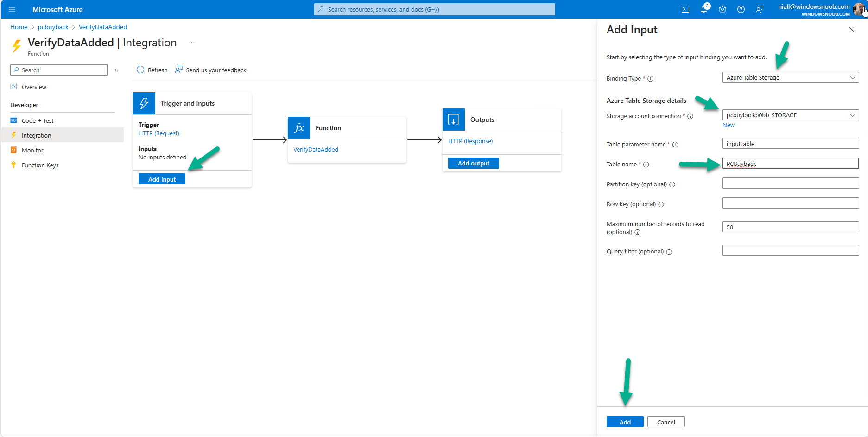Screen dimensions: 868x437
Task: Click the feedback person icon in the toolbar
Action: pyautogui.click(x=178, y=70)
